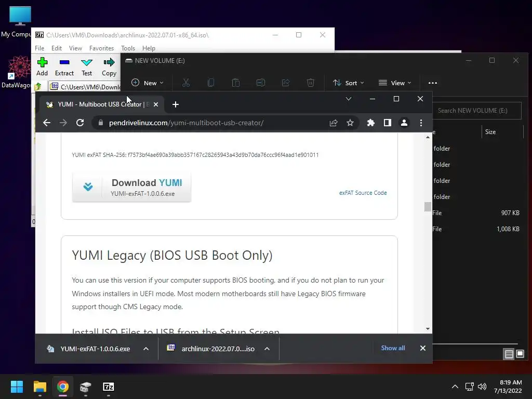532x399 pixels.
Task: Open the Sort dropdown in File Explorer
Action: pyautogui.click(x=349, y=83)
